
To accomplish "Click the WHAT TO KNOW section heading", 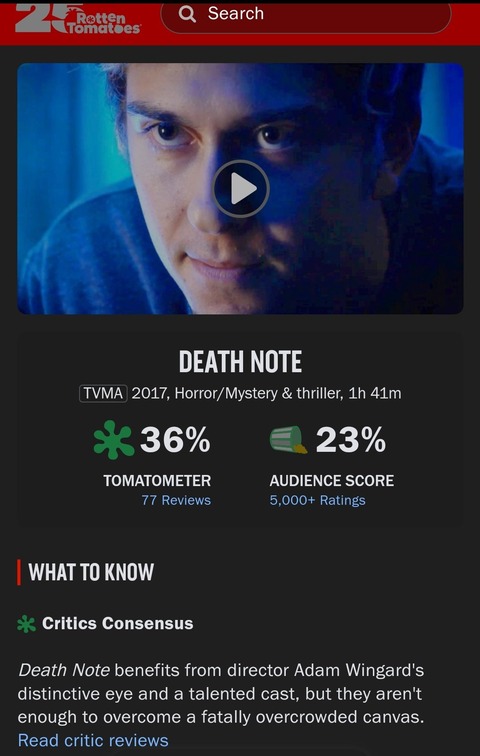I will click(91, 572).
